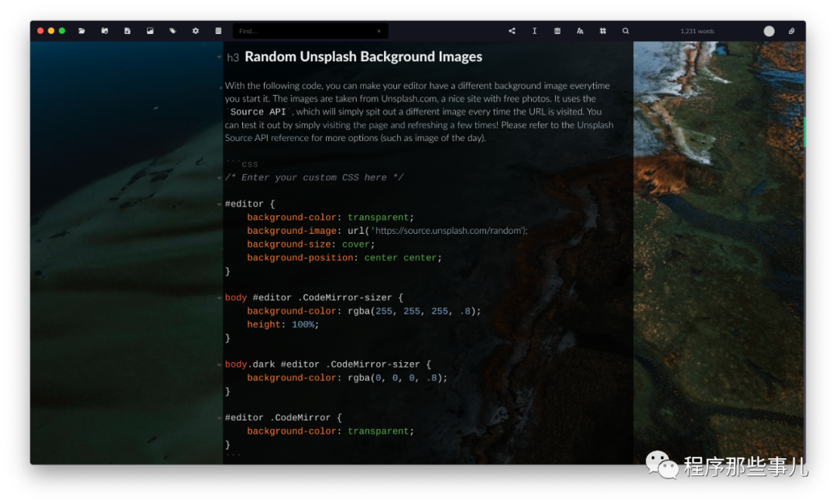Image resolution: width=836 pixels, height=504 pixels.
Task: Click the image icon in toolbar
Action: [x=150, y=31]
